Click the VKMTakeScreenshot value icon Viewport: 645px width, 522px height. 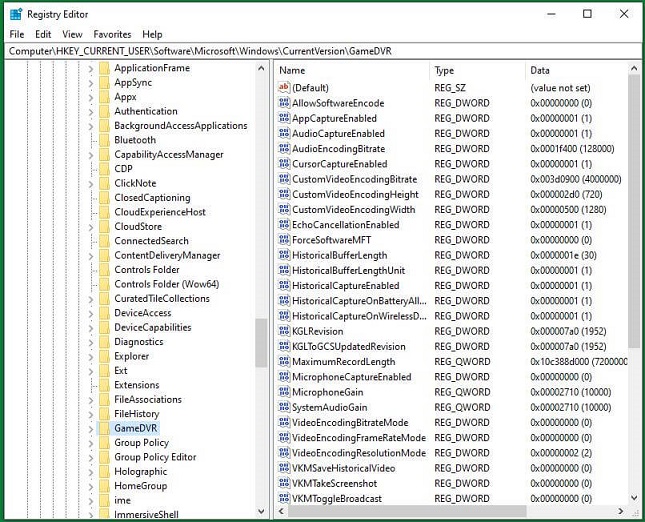click(284, 483)
